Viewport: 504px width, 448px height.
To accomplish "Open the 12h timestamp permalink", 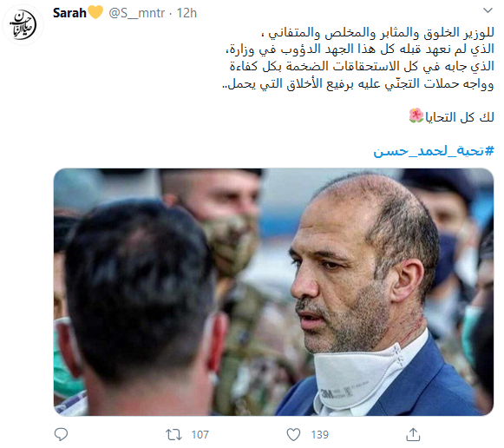I will tap(187, 13).
